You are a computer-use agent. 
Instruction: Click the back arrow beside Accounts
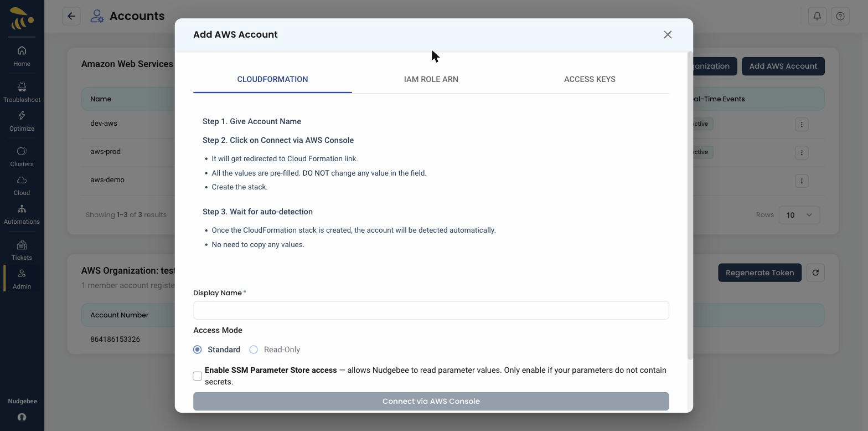tap(71, 16)
